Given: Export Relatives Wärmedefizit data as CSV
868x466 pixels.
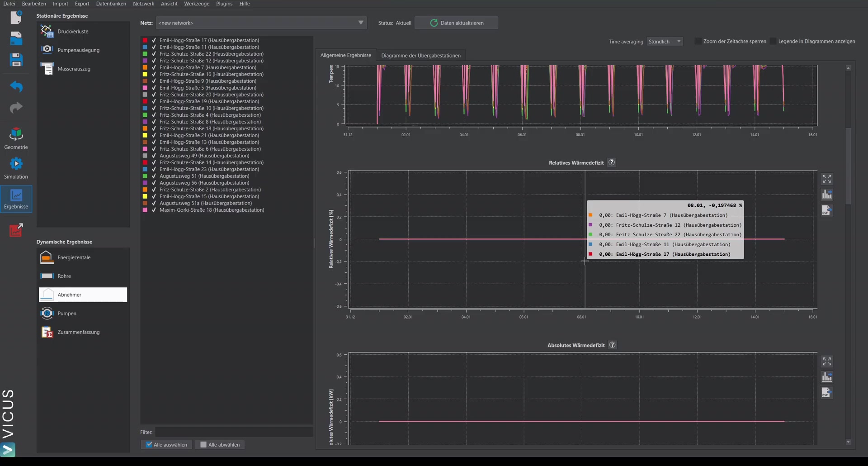Looking at the screenshot, I should click(827, 210).
